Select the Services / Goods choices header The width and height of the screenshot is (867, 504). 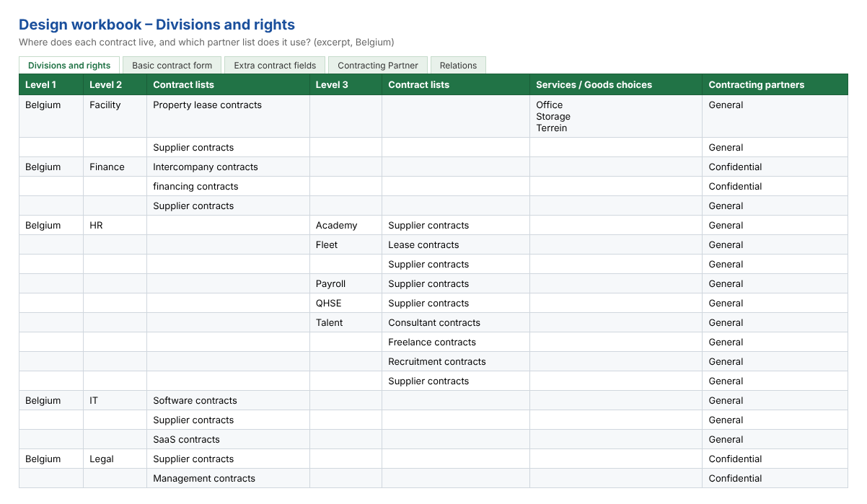coord(617,84)
